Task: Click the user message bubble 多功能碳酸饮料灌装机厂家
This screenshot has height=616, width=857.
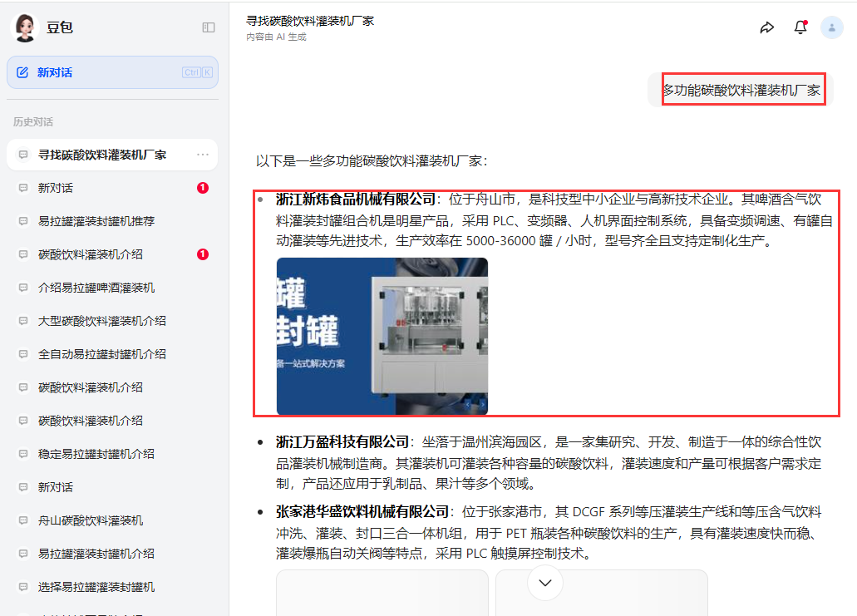Action: (741, 90)
